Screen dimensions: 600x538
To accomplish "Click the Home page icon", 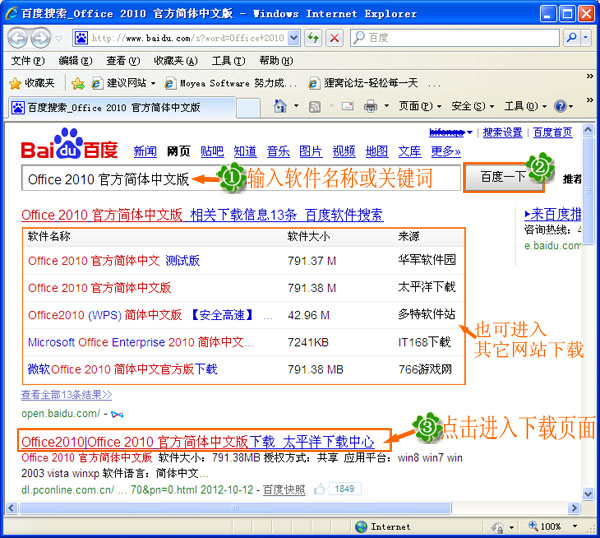I will click(x=280, y=106).
